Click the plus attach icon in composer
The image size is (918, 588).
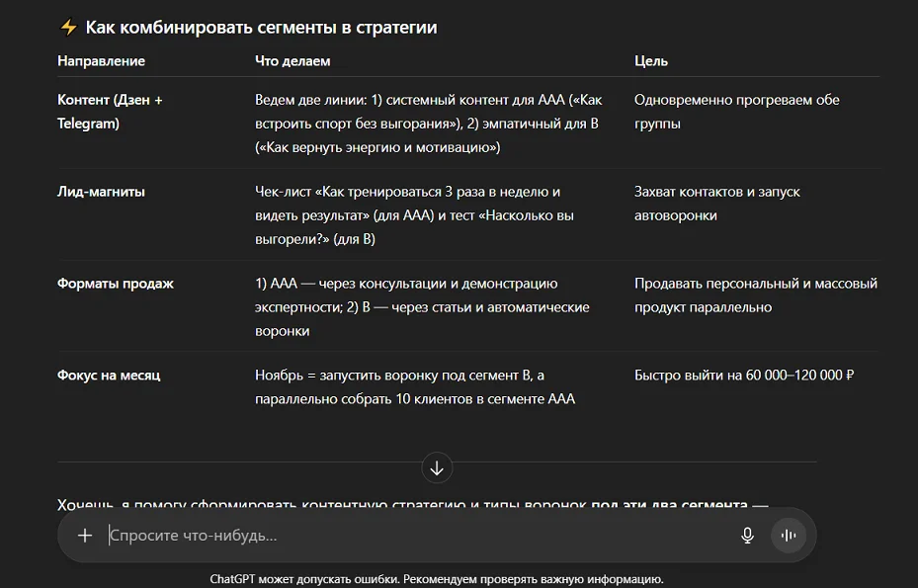85,536
